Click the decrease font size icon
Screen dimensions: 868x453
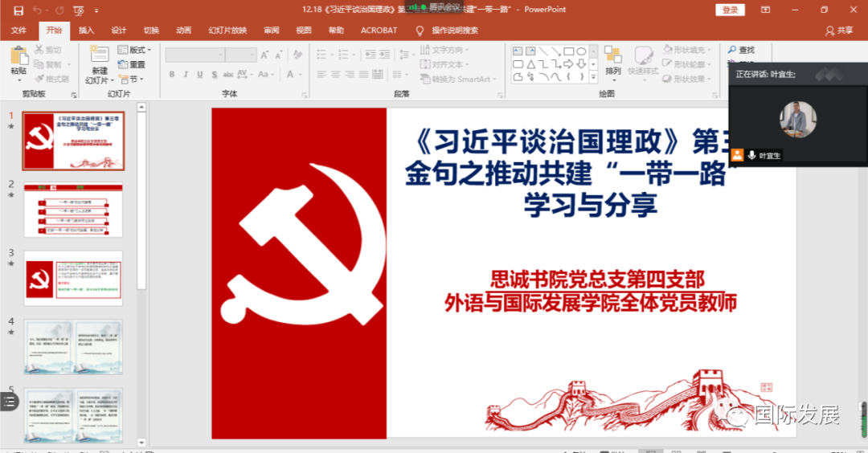(278, 55)
